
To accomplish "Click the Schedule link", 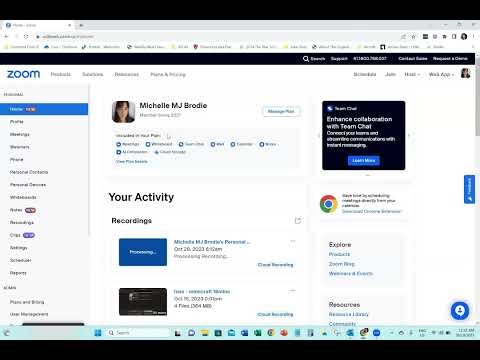I will point(365,74).
